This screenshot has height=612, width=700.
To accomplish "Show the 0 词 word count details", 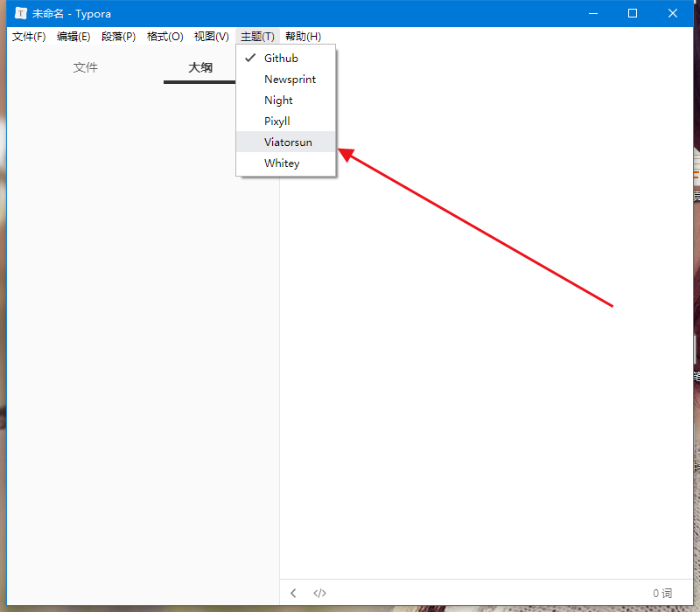I will 662,593.
